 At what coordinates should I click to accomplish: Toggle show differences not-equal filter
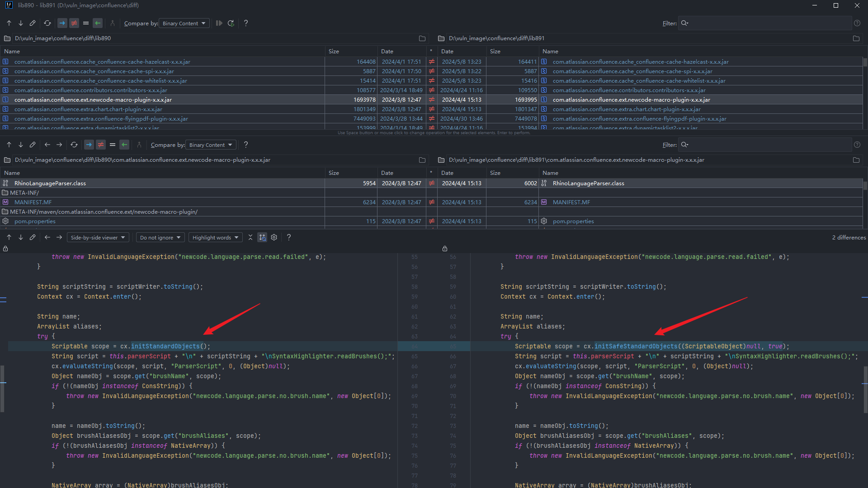click(x=74, y=23)
